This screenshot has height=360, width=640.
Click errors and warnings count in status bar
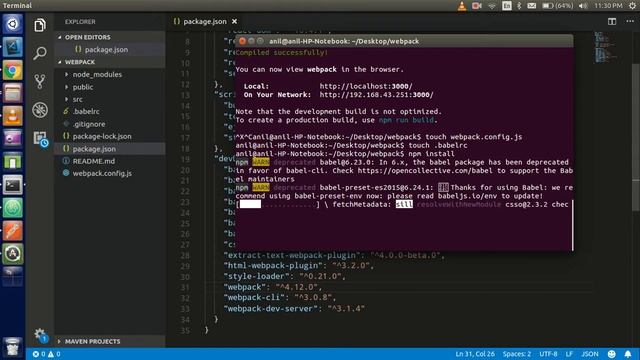[46, 354]
